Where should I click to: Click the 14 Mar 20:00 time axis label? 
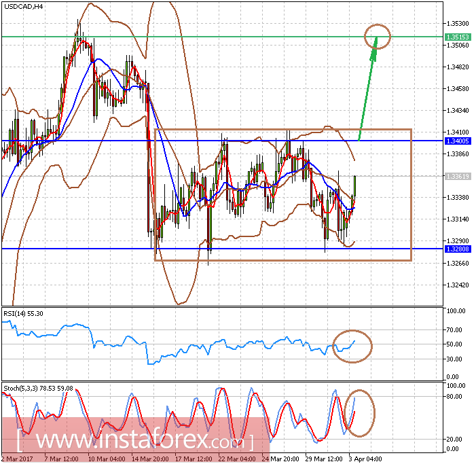[x=150, y=459]
